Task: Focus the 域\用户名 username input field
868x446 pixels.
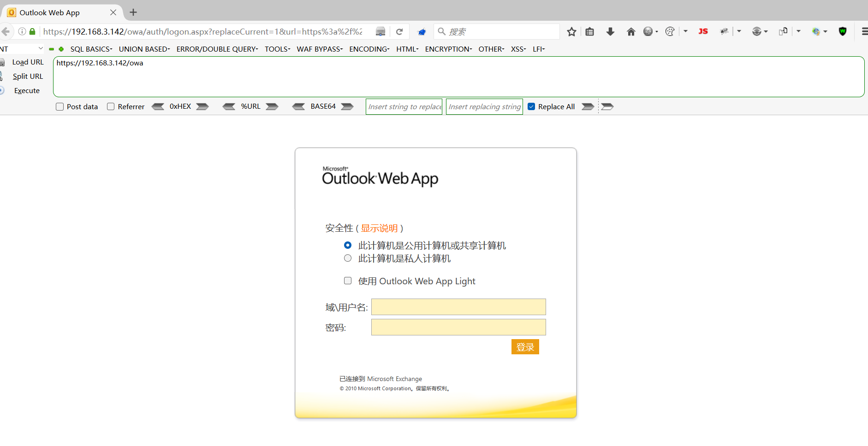Action: (x=458, y=307)
